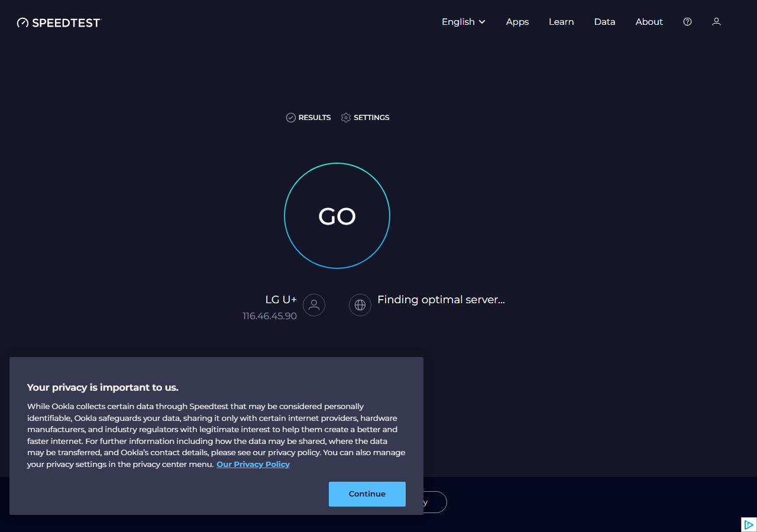The height and width of the screenshot is (532, 757).
Task: Click the IP address 116.46.45.90
Action: pyautogui.click(x=270, y=316)
